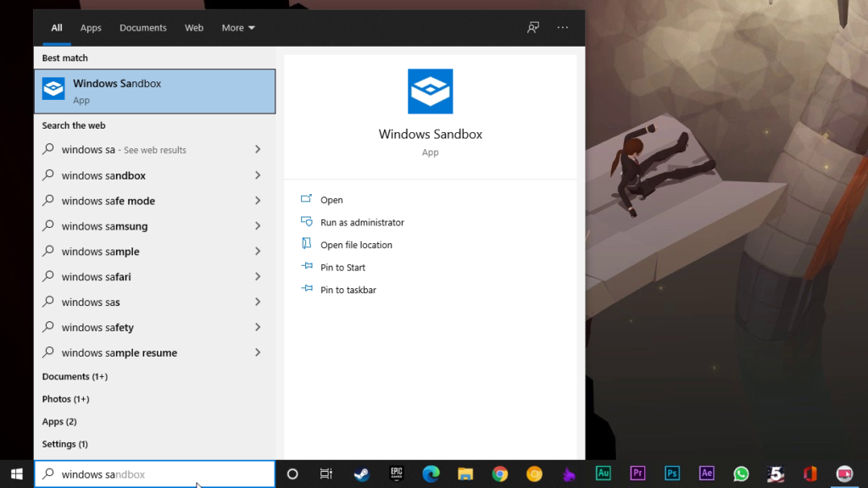This screenshot has width=868, height=488.
Task: Launch Microsoft Edge from the taskbar
Action: click(431, 474)
